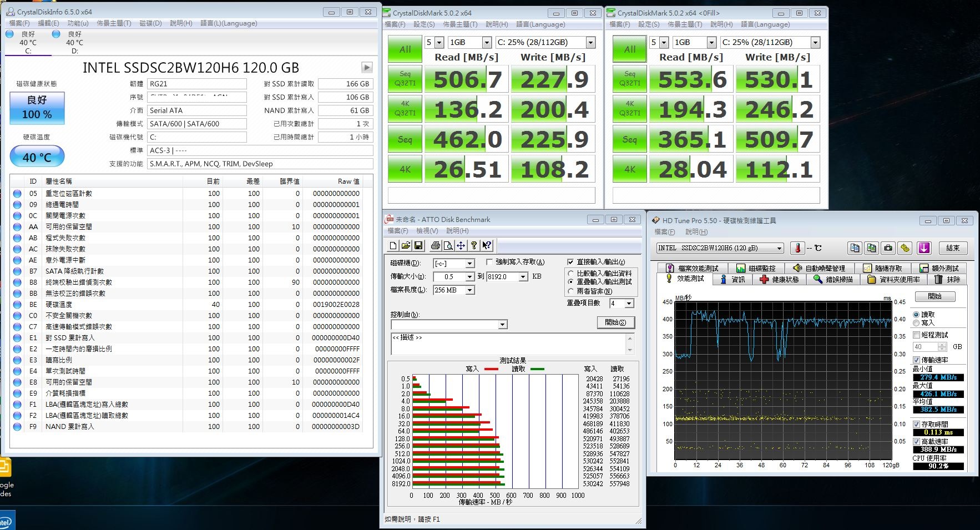The width and height of the screenshot is (980, 530).
Task: Toggle 短程測試 checkbox in HD Tune
Action: [x=917, y=335]
